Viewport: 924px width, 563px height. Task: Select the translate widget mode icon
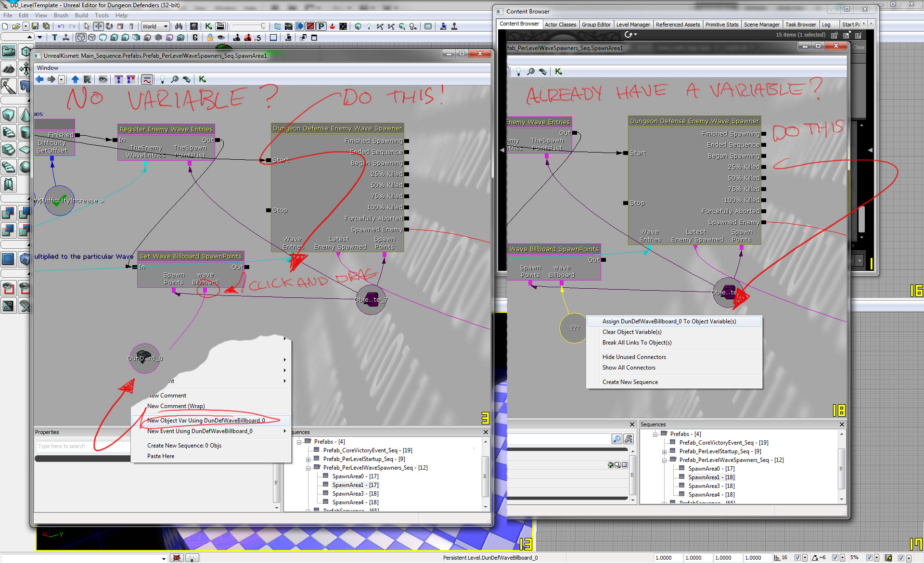point(98,26)
